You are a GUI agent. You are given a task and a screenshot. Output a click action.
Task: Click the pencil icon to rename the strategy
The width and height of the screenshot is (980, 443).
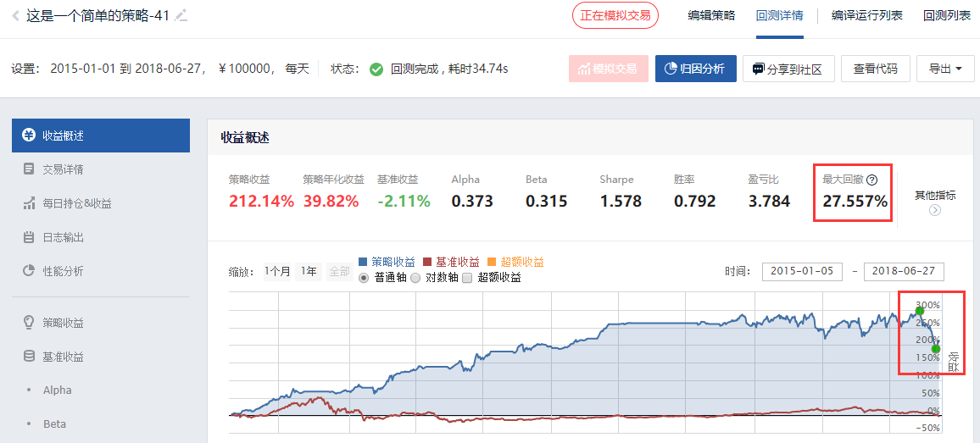point(181,15)
